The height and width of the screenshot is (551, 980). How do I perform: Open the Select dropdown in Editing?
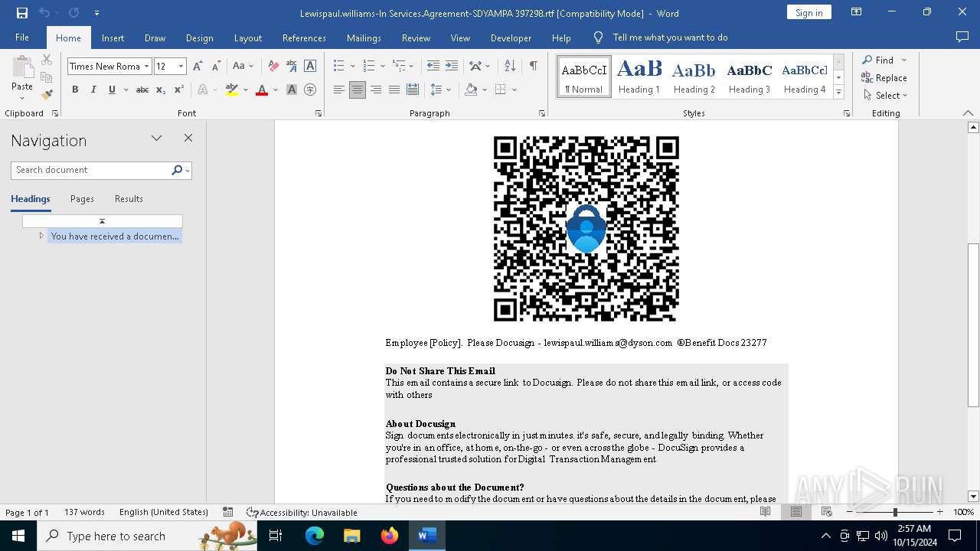click(x=886, y=95)
